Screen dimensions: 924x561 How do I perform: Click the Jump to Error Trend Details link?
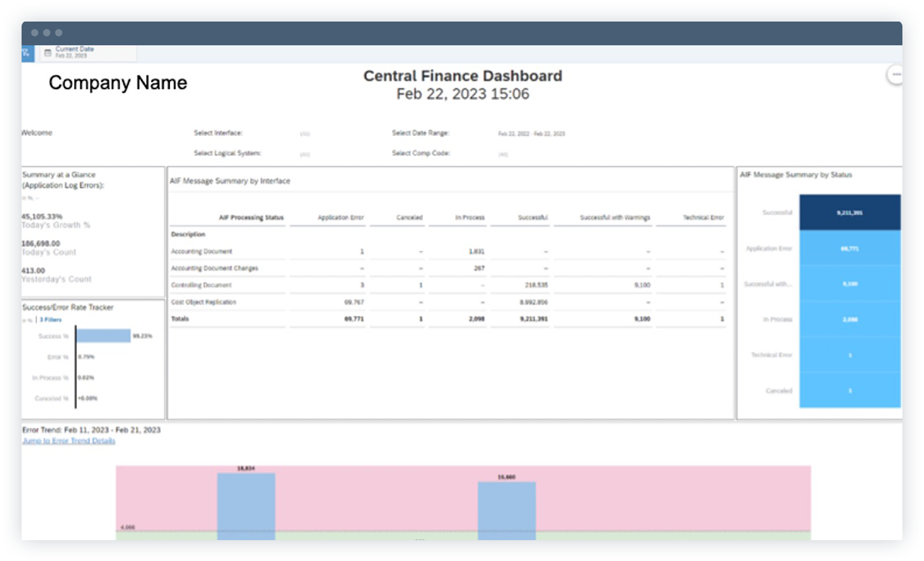[69, 441]
